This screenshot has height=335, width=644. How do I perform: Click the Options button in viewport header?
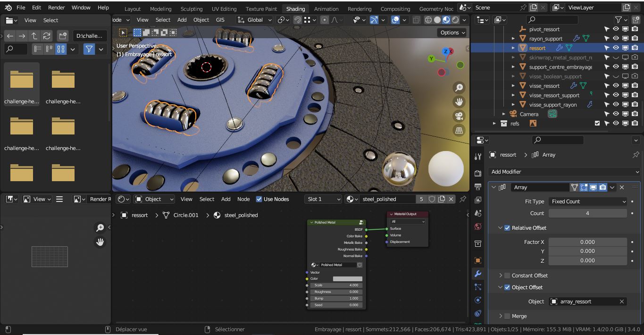[451, 32]
